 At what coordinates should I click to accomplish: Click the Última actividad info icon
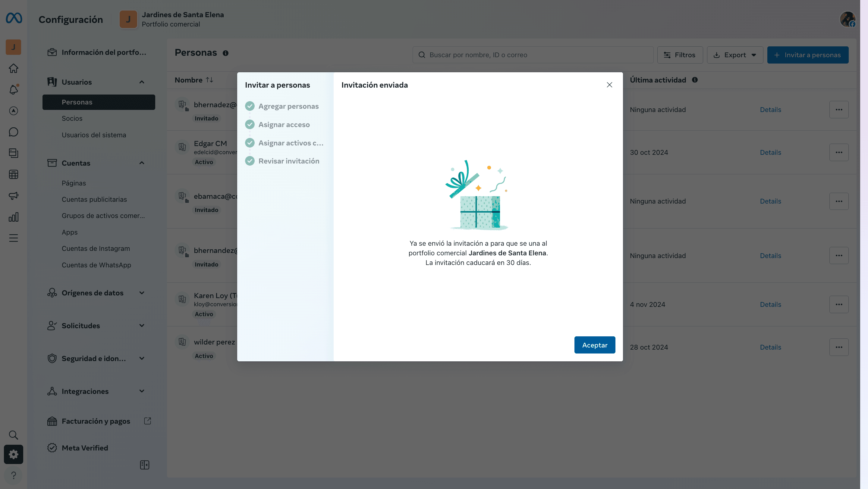coord(695,80)
